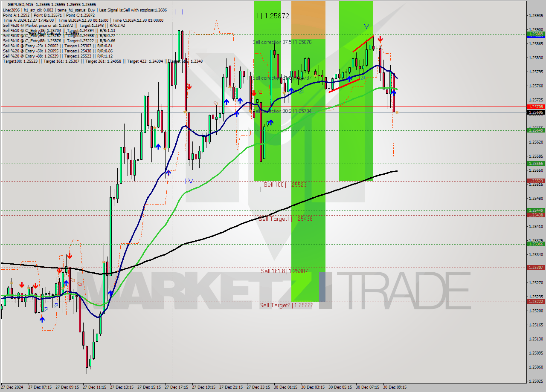Click the green 1.25649 price axis tag

point(536,130)
